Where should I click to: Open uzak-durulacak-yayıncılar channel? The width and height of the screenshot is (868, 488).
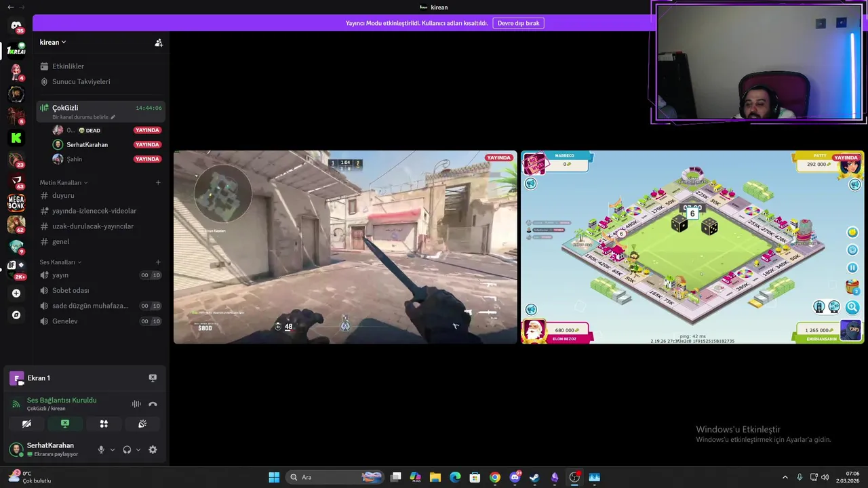(x=100, y=226)
